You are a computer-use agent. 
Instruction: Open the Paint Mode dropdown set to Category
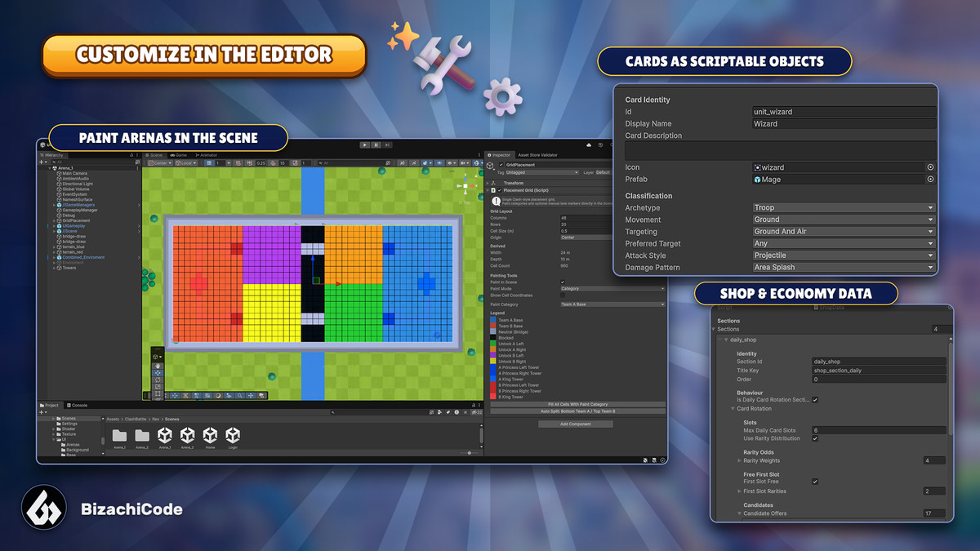pos(612,288)
